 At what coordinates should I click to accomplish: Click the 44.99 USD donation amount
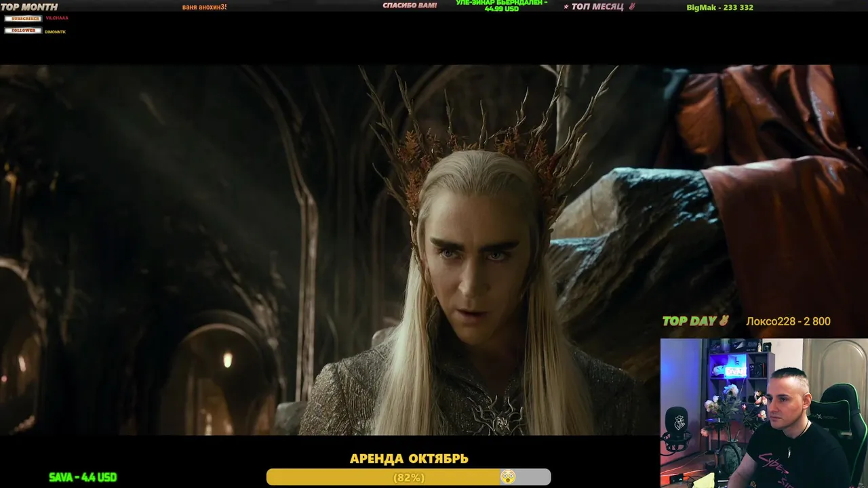pos(502,9)
